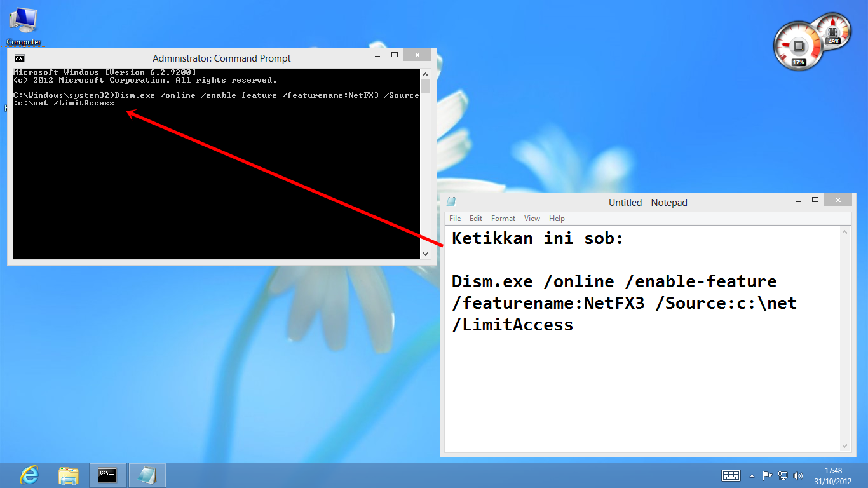Open volume speaker tray icon

pyautogui.click(x=799, y=476)
